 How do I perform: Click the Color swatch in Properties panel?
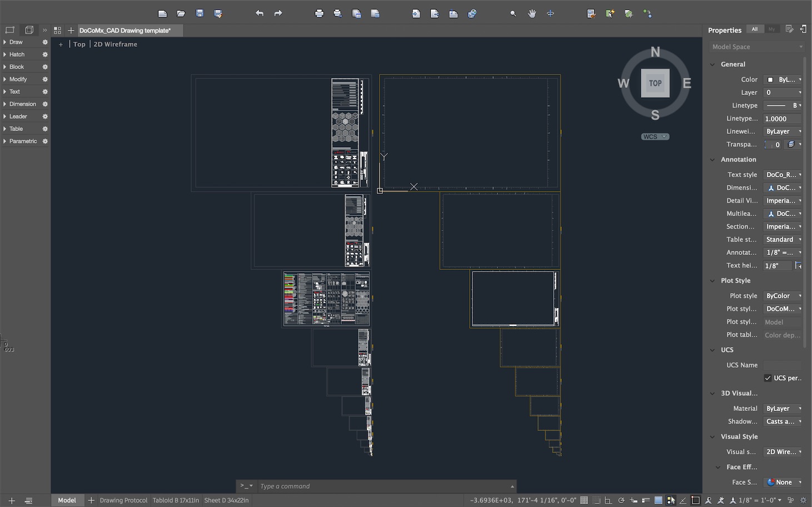(771, 79)
